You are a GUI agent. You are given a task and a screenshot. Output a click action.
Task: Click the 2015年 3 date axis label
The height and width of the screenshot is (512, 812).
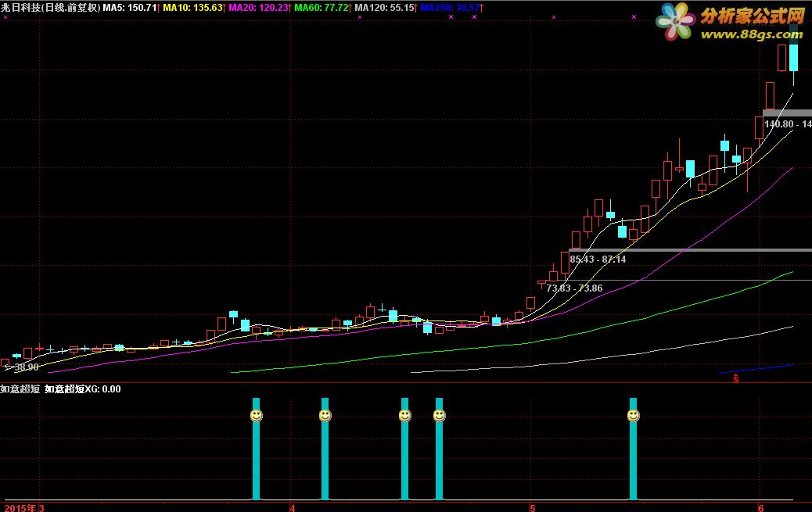[x=24, y=508]
